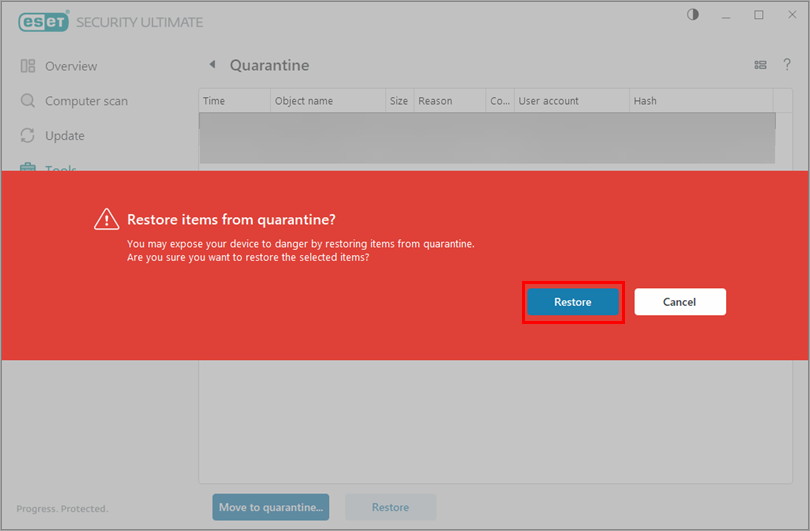Screen dimensions: 810x531
Task: Sort by the Hash column header
Action: [700, 101]
